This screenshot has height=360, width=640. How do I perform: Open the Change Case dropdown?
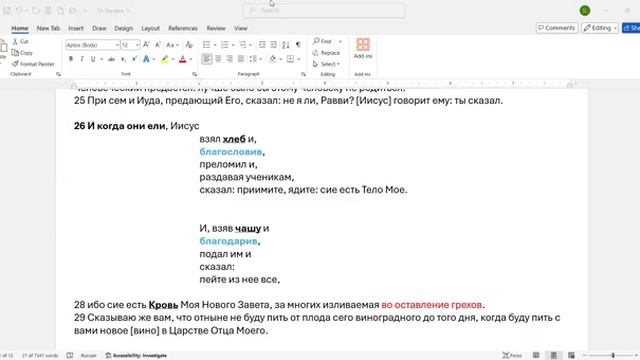point(172,44)
